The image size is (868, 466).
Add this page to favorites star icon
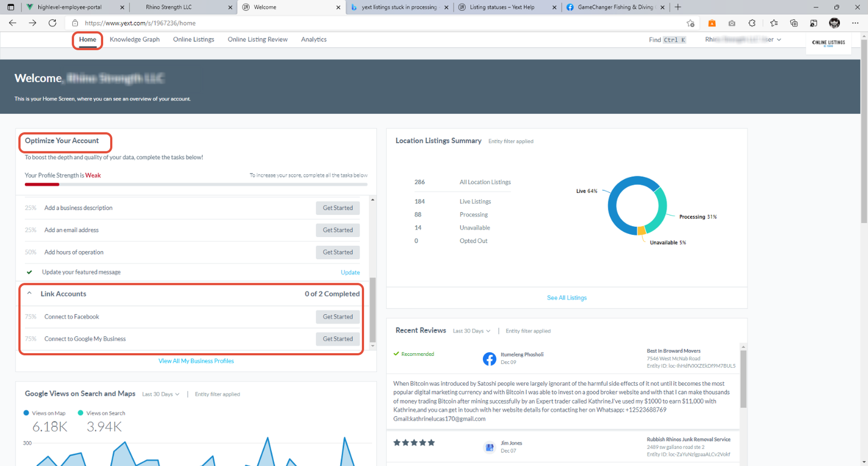pos(690,23)
